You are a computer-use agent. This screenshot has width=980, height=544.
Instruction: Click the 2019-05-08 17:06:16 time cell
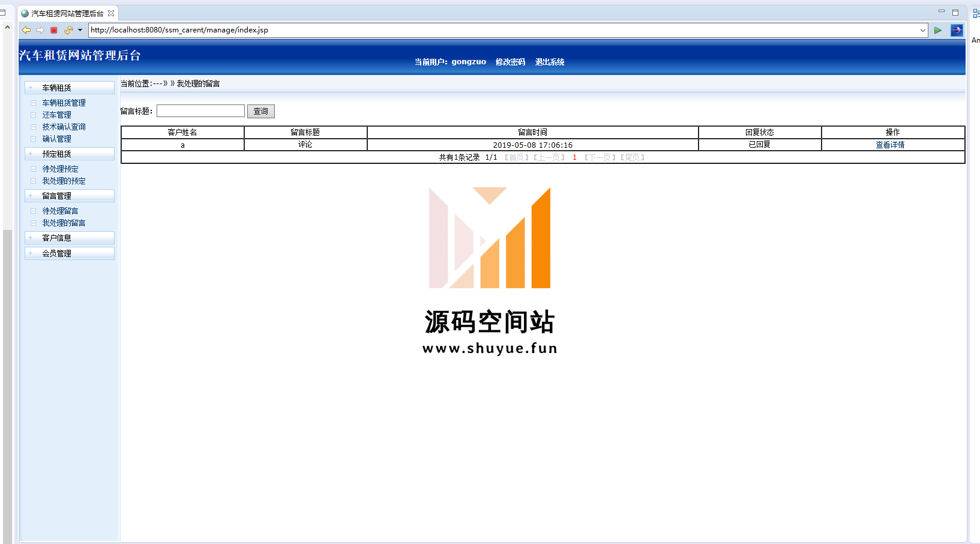click(x=533, y=145)
